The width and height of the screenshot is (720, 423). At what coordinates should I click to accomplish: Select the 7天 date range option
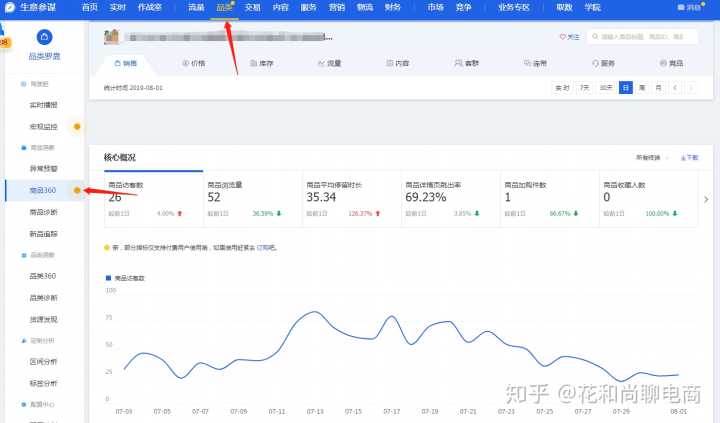click(584, 88)
